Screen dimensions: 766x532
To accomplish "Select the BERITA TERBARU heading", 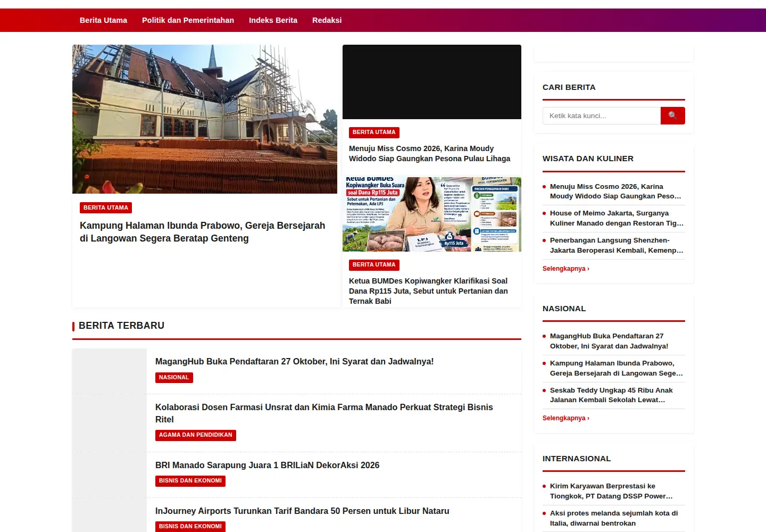I will 121,326.
